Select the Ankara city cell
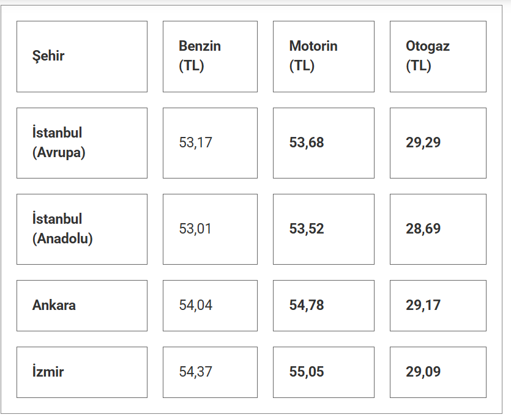Screen dimensions: 511x420 point(81,305)
